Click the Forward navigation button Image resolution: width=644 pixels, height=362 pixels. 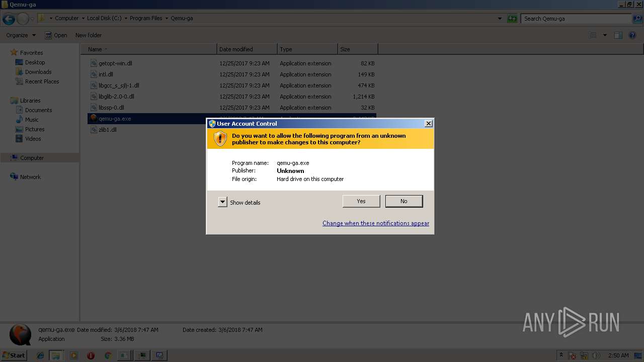[23, 19]
